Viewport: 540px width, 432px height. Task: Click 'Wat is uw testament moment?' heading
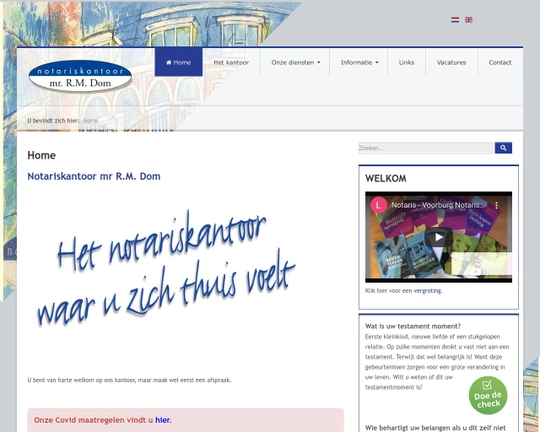413,326
